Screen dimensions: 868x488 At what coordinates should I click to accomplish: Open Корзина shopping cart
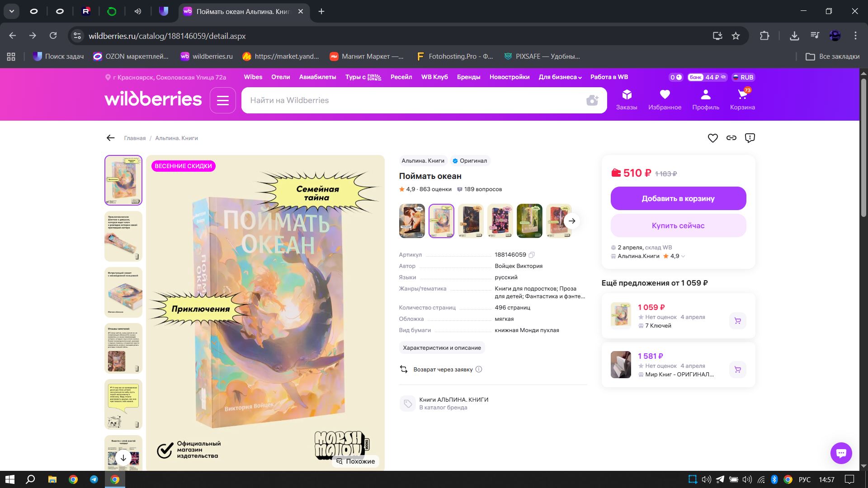[x=742, y=99]
